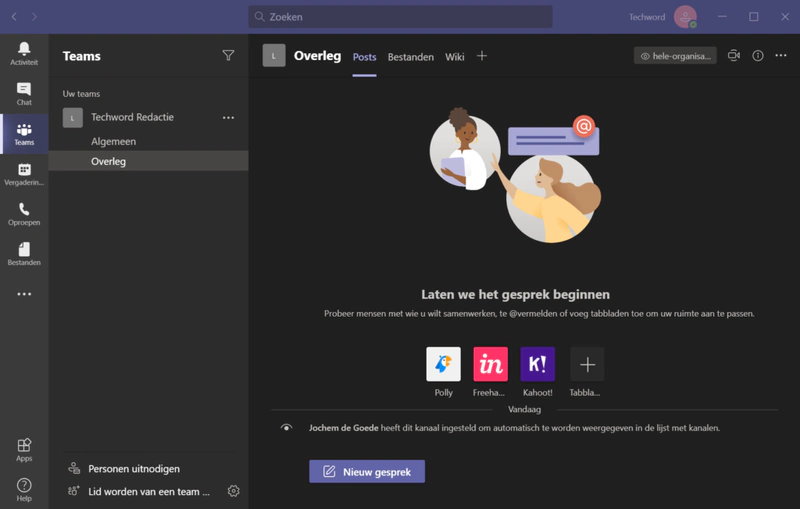Click the Overleg channel title in header

pyautogui.click(x=317, y=56)
